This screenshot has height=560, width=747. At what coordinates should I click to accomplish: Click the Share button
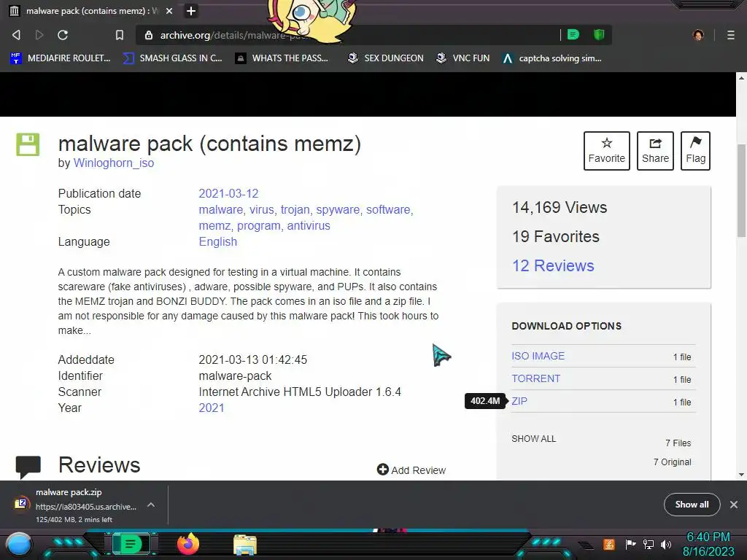click(x=655, y=151)
